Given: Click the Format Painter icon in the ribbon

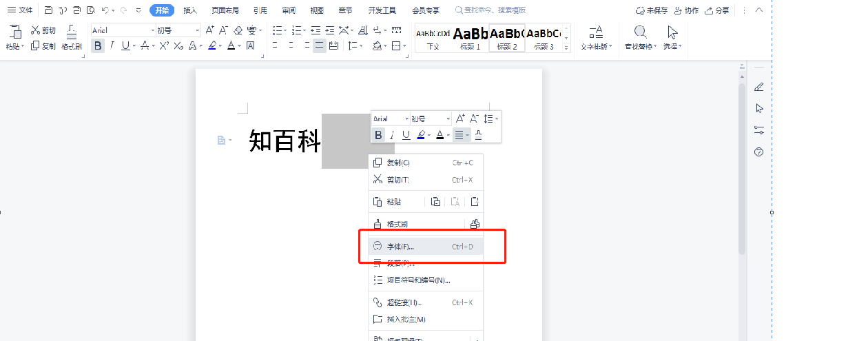Looking at the screenshot, I should tap(72, 32).
